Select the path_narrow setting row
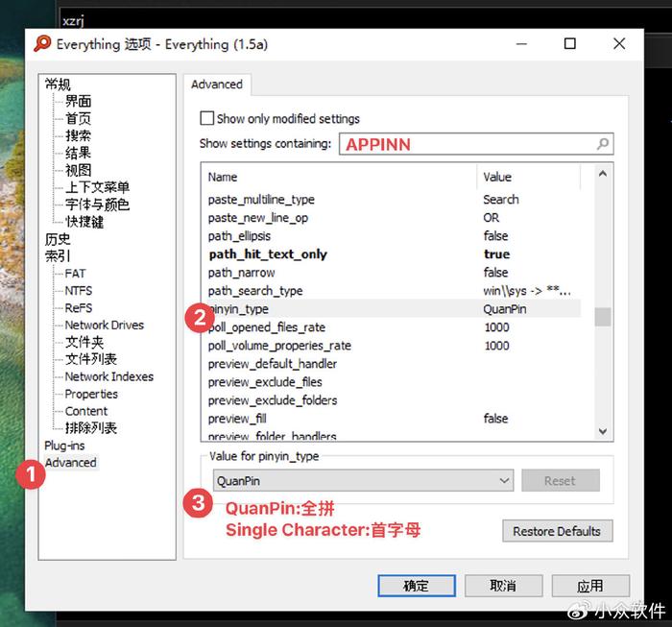 tap(391, 273)
